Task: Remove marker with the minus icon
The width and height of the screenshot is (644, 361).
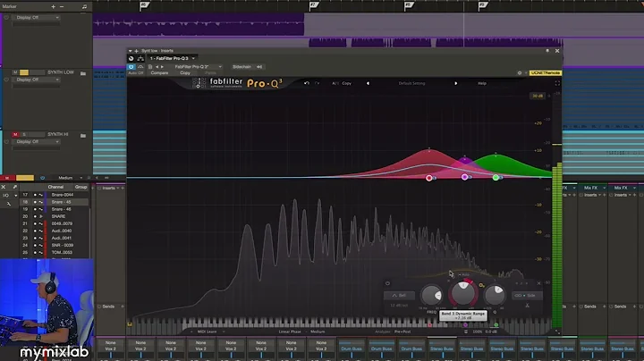Action: [62, 6]
